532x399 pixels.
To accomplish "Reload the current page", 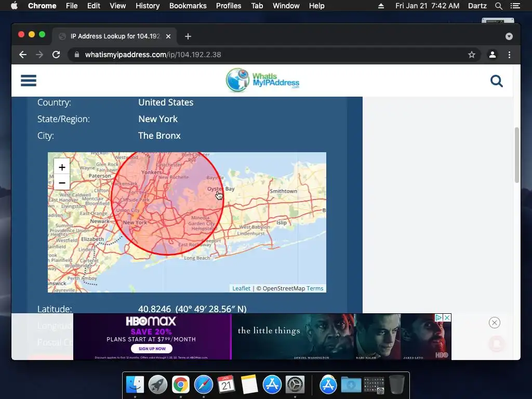I will tap(56, 55).
